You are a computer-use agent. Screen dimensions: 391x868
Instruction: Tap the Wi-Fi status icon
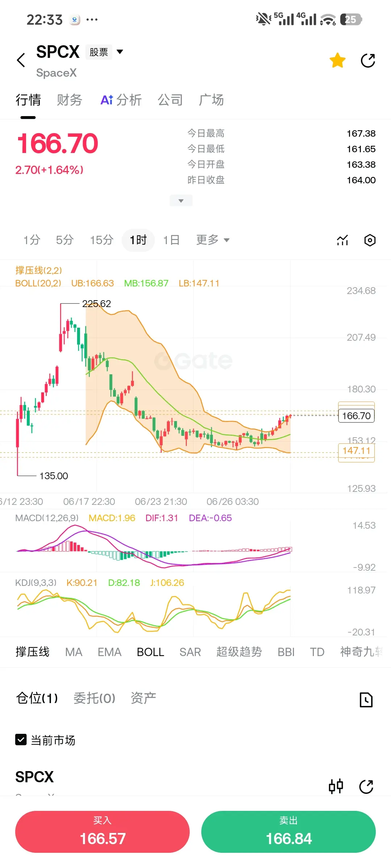coord(328,19)
